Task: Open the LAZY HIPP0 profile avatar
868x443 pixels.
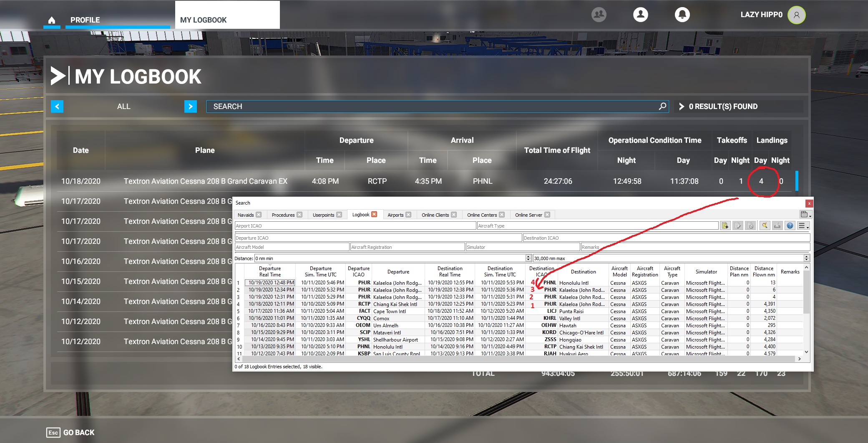Action: (796, 15)
